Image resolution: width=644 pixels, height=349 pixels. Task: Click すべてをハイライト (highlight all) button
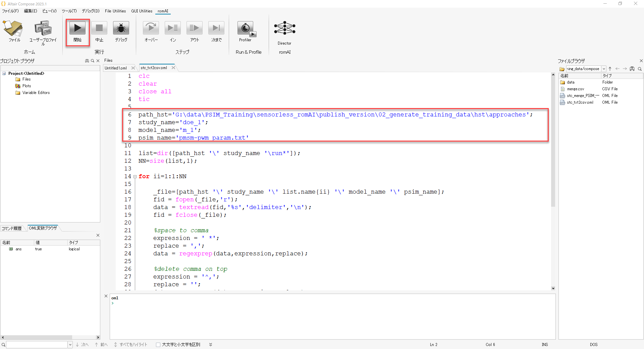point(131,345)
